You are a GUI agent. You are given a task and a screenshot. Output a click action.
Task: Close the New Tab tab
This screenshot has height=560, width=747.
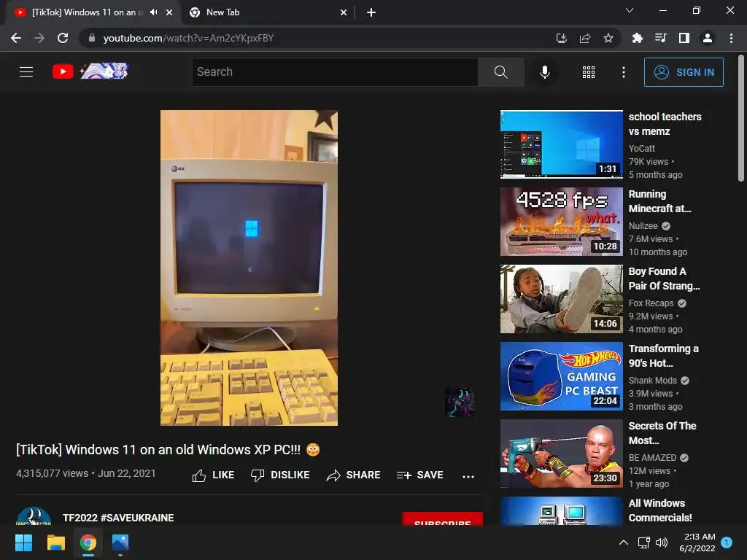[x=344, y=12]
